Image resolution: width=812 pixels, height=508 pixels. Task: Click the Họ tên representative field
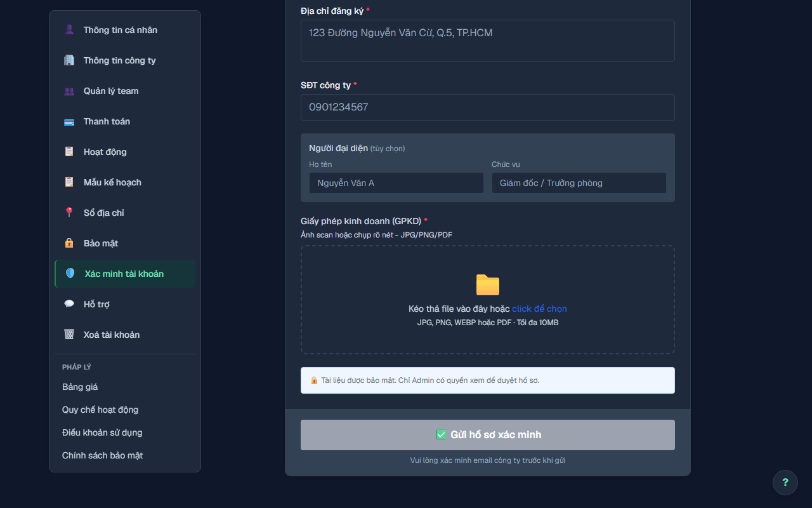coord(396,183)
